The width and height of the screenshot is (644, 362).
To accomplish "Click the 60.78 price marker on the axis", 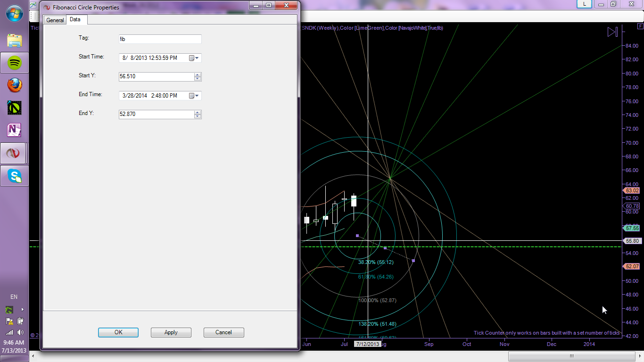I will pyautogui.click(x=631, y=206).
